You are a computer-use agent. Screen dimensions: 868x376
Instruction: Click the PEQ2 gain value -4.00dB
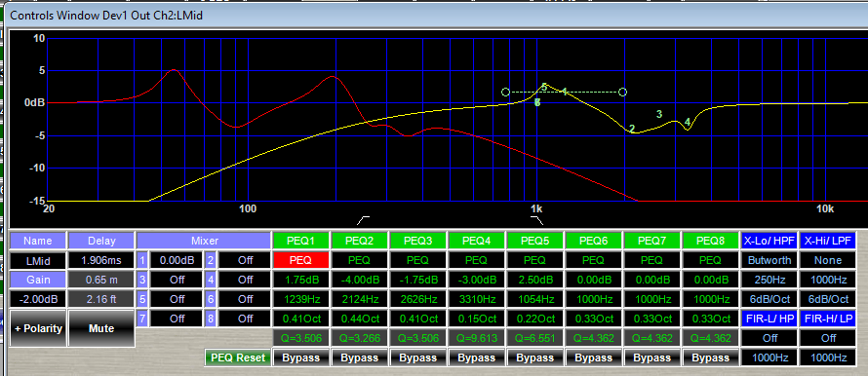pyautogui.click(x=359, y=280)
